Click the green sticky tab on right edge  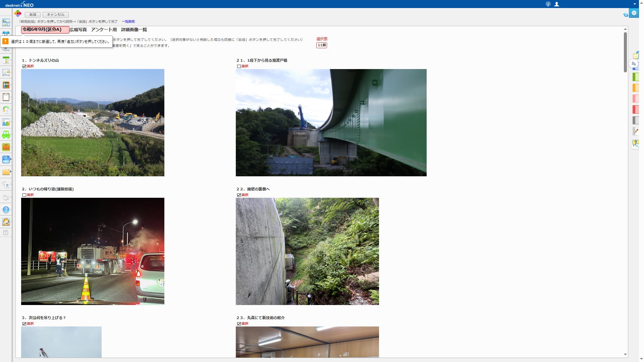(636, 77)
